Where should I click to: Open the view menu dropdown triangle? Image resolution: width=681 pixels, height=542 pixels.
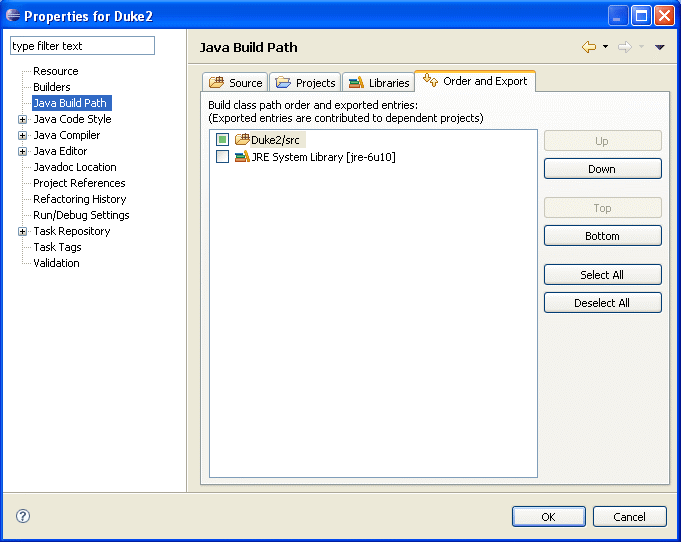tap(659, 47)
